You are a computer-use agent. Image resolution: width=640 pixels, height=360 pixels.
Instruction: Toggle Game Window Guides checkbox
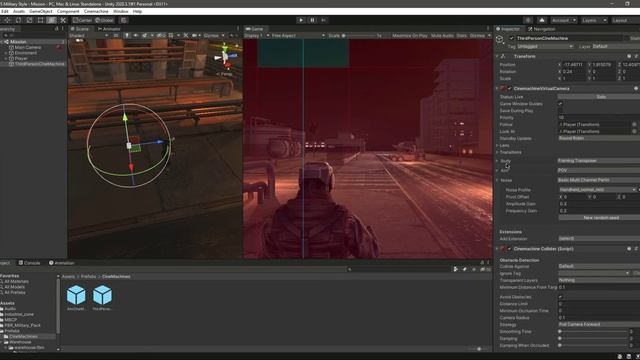pyautogui.click(x=560, y=104)
